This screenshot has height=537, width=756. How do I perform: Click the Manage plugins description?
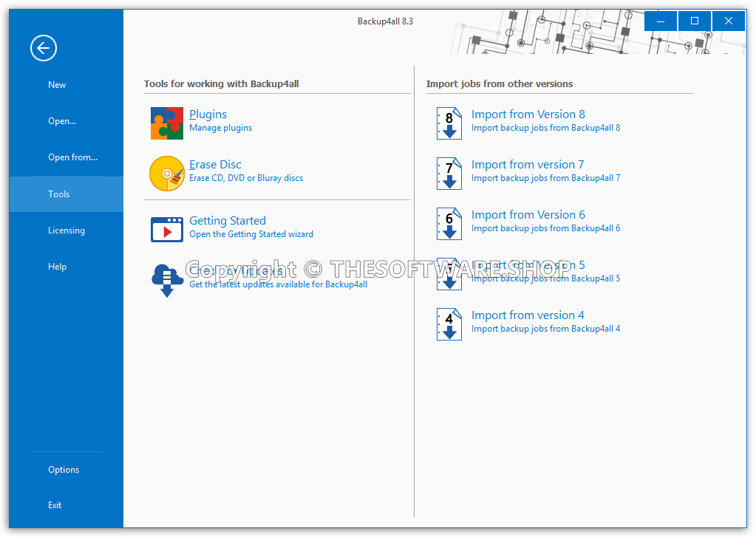pyautogui.click(x=220, y=128)
